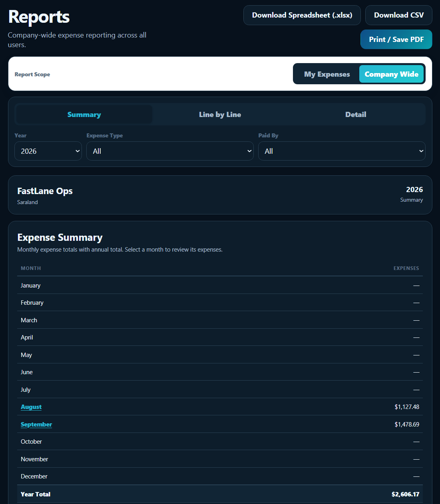Viewport: 440px width, 504px height.
Task: Click the February row label
Action: pyautogui.click(x=32, y=303)
